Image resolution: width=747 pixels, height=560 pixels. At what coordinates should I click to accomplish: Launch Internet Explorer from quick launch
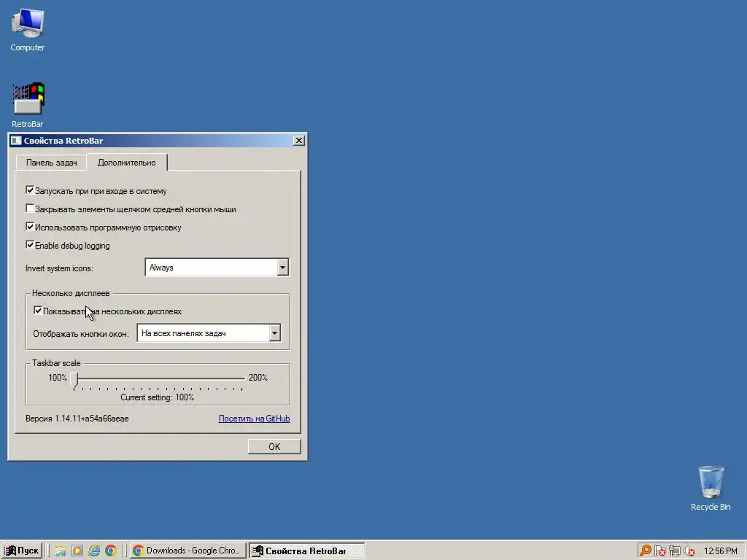[94, 551]
